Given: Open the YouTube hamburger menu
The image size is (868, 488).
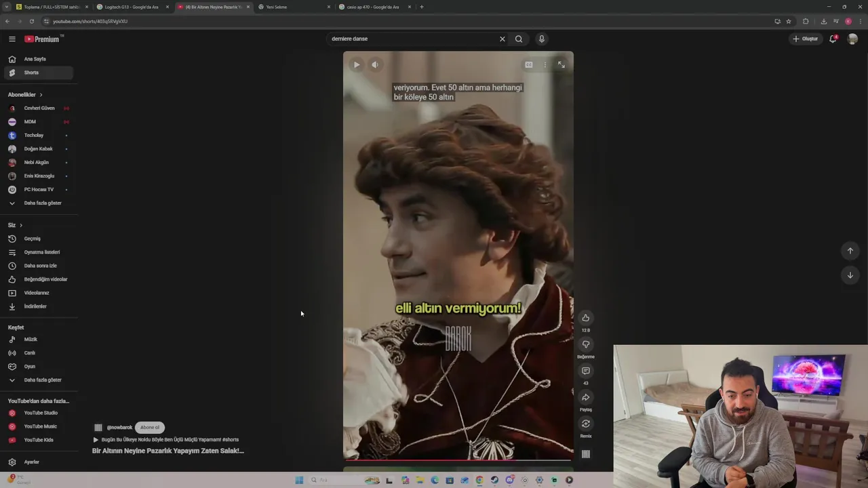Looking at the screenshot, I should tap(12, 39).
